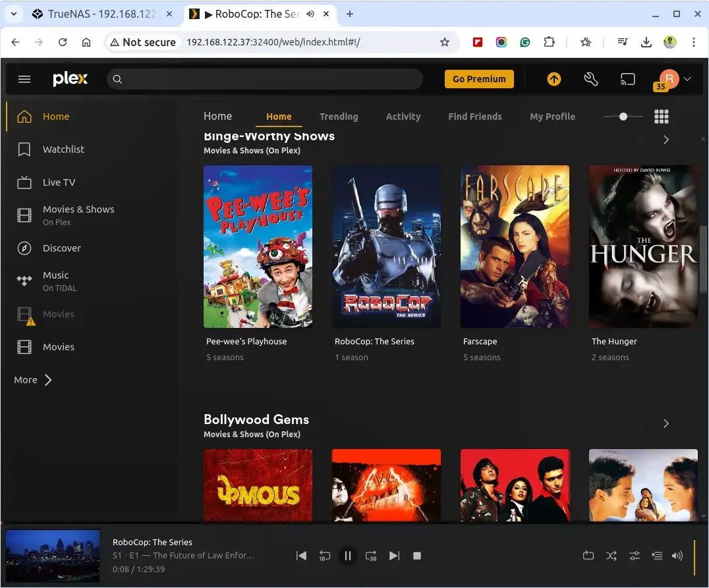Open the second Movies library without warning
This screenshot has width=709, height=588.
click(x=59, y=347)
